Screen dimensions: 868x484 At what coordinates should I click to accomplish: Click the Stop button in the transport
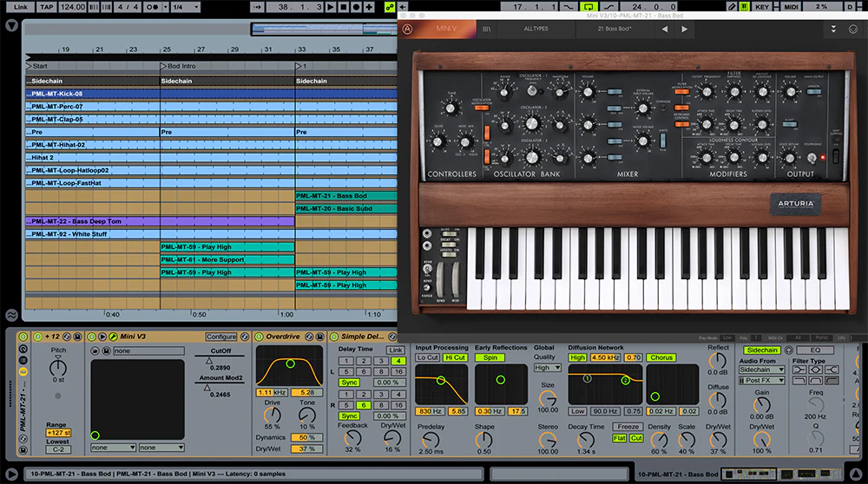344,7
